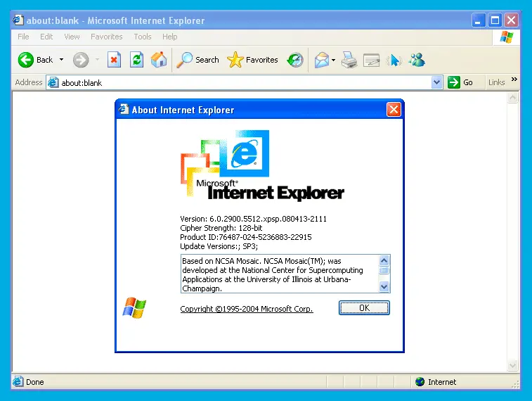Image resolution: width=532 pixels, height=401 pixels.
Task: Click the Product ID text line
Action: 246,237
